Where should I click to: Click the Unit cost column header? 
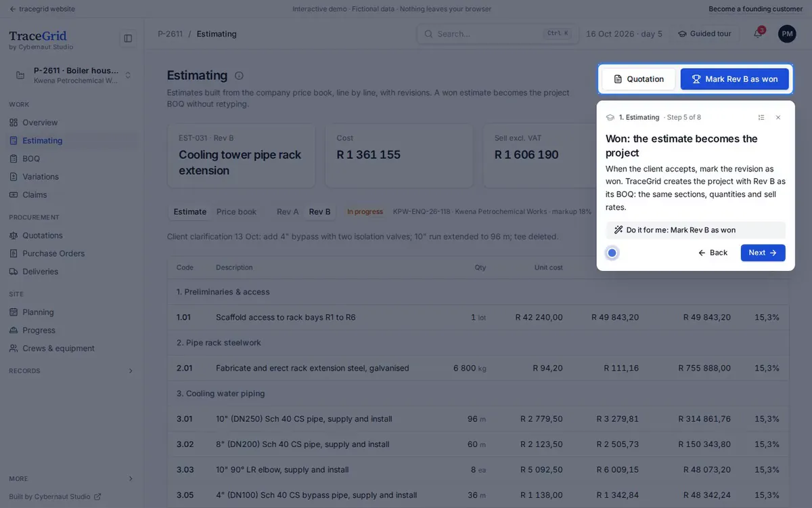click(x=548, y=268)
